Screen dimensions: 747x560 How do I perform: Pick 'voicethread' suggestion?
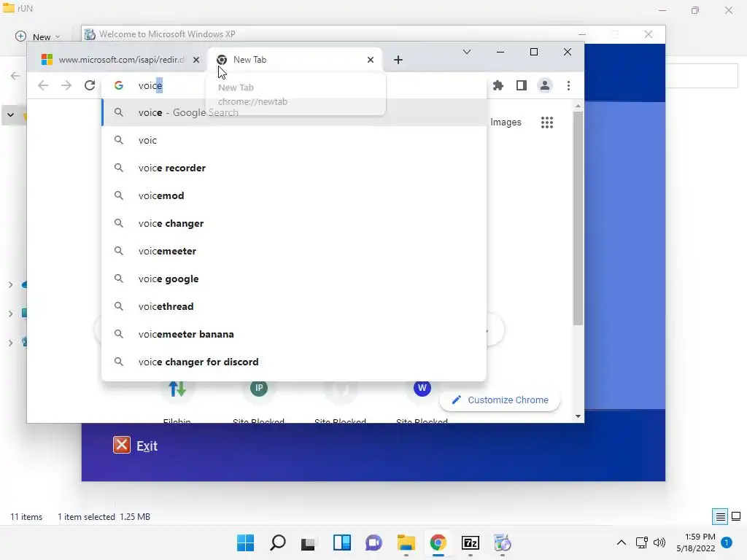[294, 306]
